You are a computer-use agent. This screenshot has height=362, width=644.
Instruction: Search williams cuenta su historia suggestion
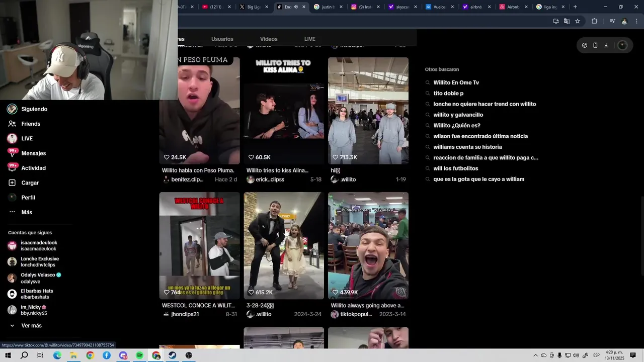pos(467,147)
